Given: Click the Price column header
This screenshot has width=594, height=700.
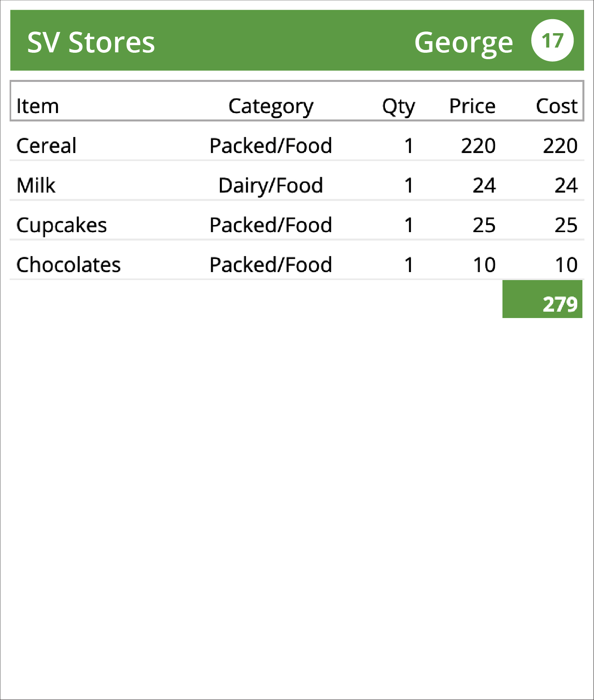Looking at the screenshot, I should [472, 106].
